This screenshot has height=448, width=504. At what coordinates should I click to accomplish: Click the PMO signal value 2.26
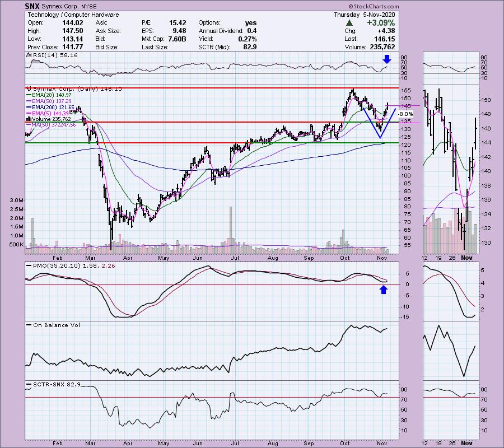pos(108,266)
